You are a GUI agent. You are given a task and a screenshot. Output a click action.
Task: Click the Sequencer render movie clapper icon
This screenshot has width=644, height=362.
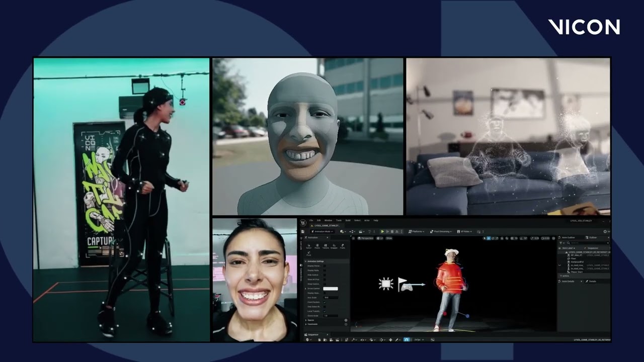tap(337, 340)
